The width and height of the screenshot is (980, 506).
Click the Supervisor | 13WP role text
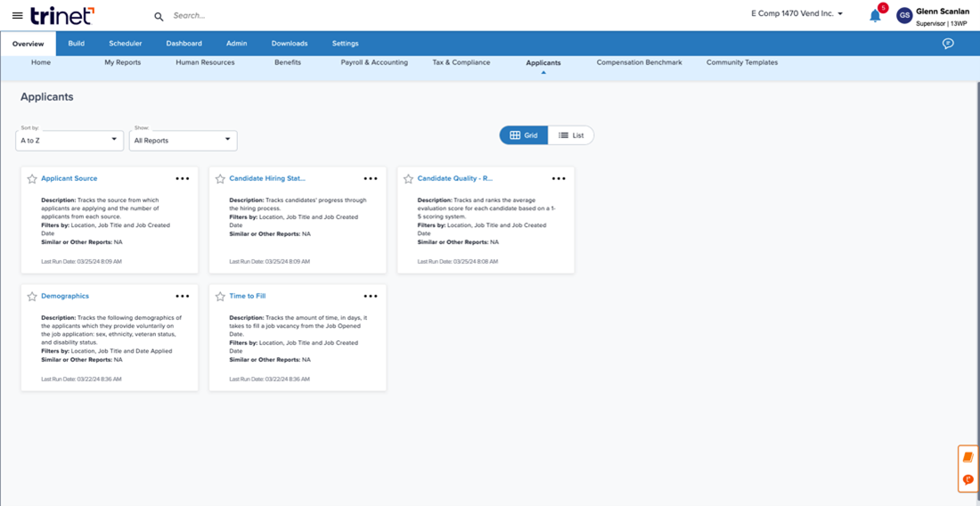[x=943, y=24]
